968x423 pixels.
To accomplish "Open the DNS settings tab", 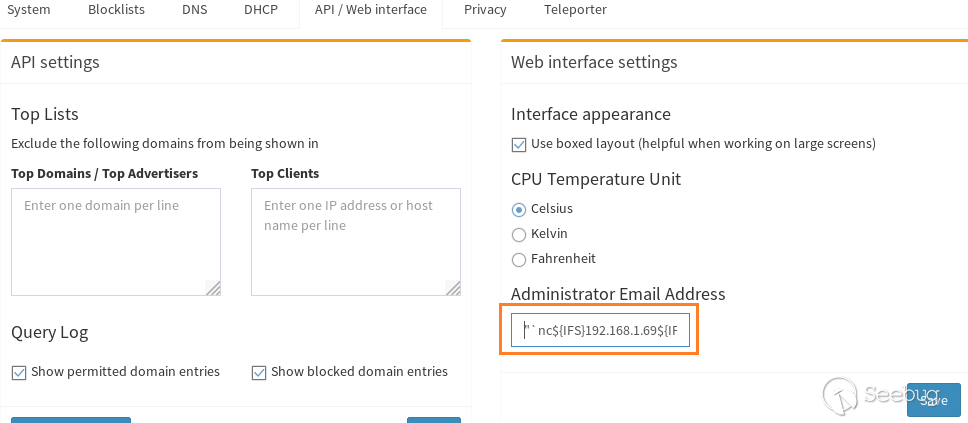I will pos(194,10).
